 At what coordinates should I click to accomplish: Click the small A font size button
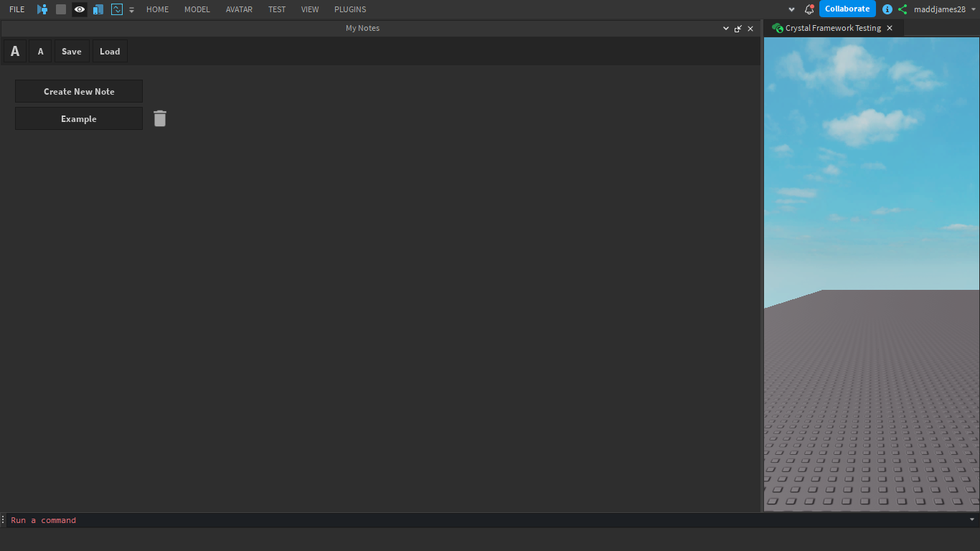(x=40, y=50)
